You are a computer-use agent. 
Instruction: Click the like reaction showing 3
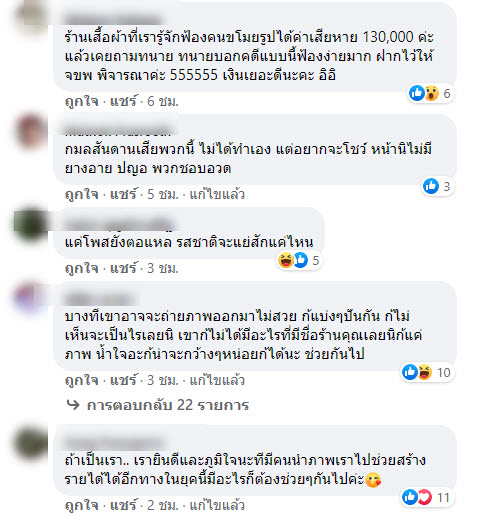pyautogui.click(x=437, y=186)
